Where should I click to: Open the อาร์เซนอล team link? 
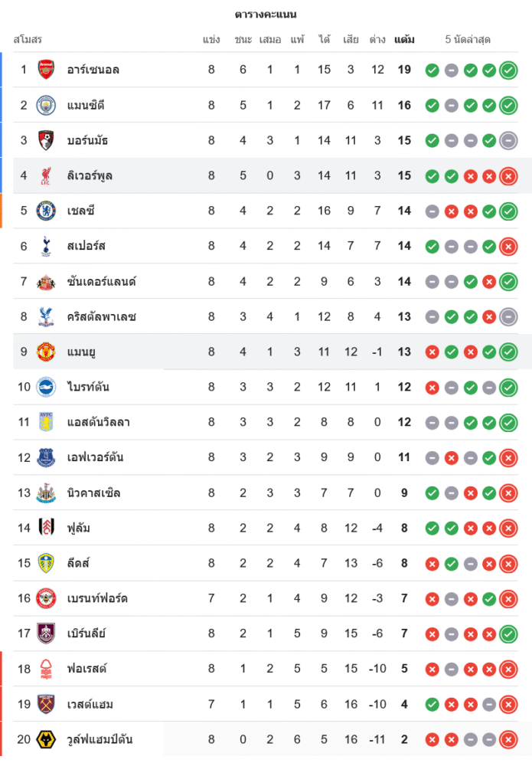(93, 70)
